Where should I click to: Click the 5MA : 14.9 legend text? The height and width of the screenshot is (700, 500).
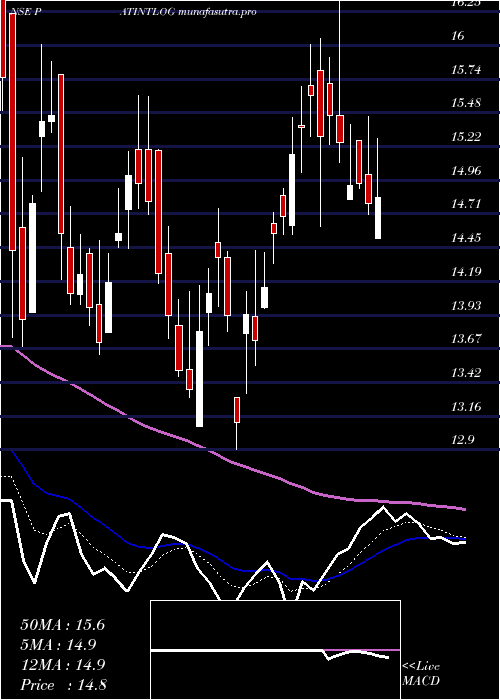[58, 645]
